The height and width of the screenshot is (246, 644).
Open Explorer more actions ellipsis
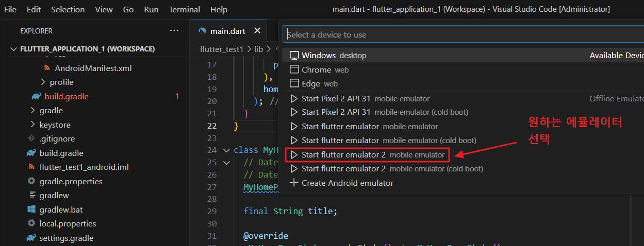(x=174, y=31)
